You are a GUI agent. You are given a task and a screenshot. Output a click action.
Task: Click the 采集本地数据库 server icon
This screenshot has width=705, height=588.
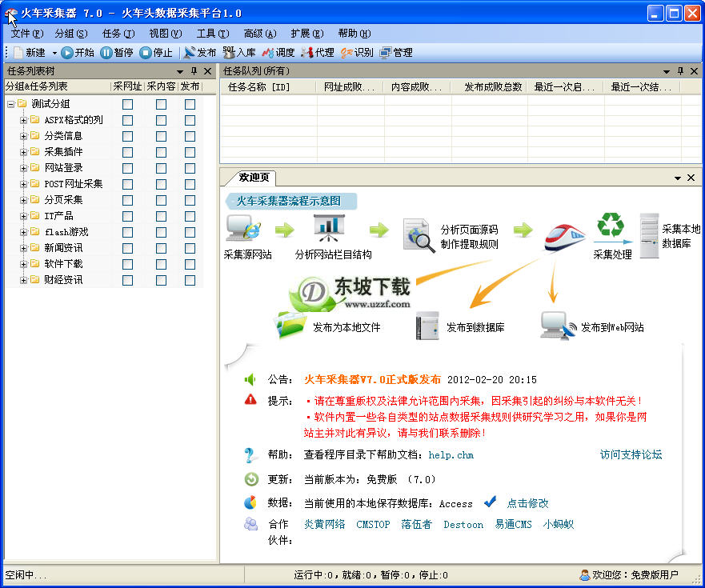pyautogui.click(x=649, y=235)
